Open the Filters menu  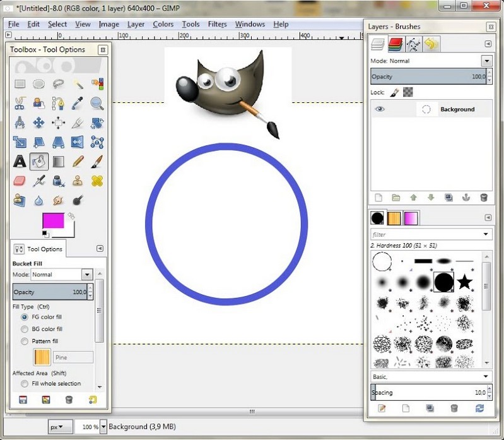(217, 24)
